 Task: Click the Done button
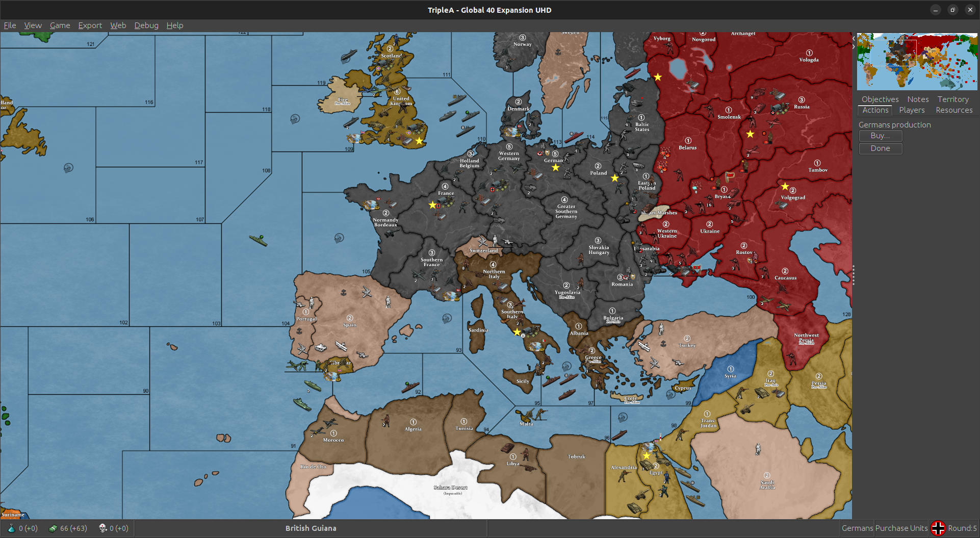click(x=881, y=148)
